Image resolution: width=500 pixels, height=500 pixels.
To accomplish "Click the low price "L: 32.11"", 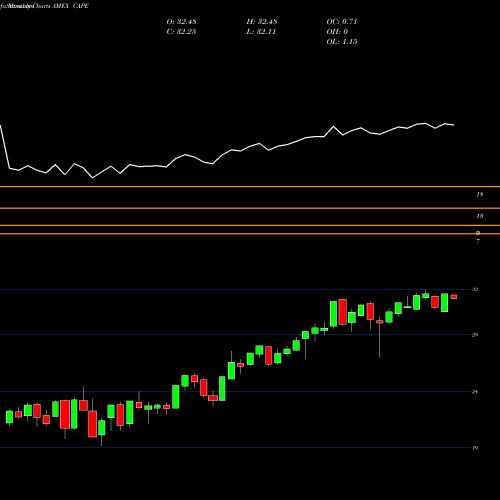I will pyautogui.click(x=261, y=32).
